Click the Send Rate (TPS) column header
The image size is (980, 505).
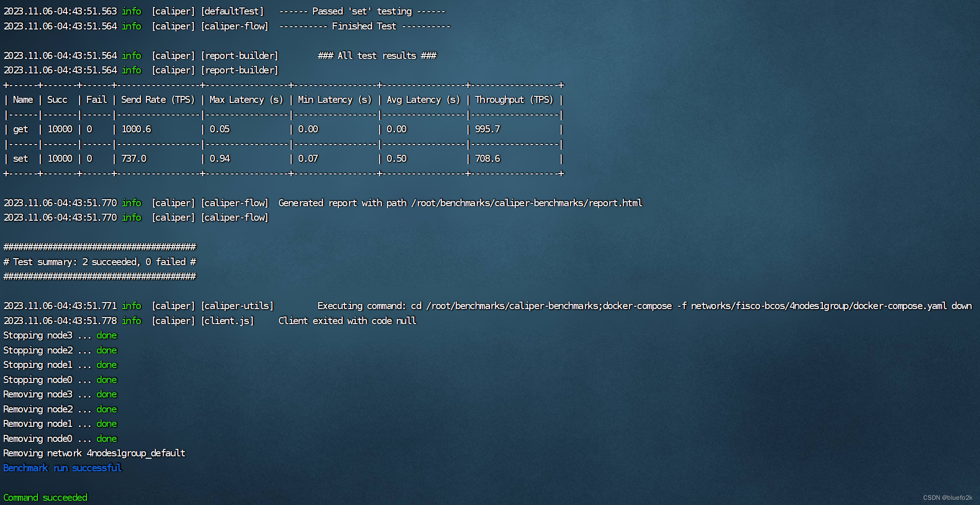point(158,100)
